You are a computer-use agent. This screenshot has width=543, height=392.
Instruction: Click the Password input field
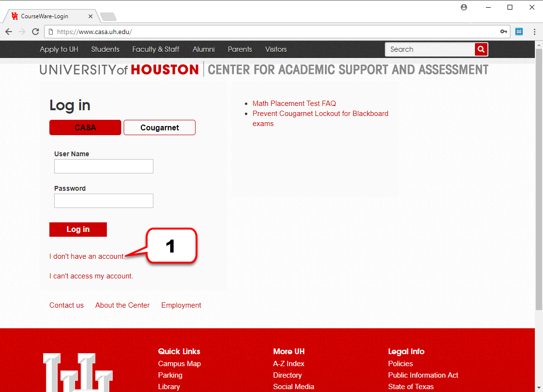point(104,201)
